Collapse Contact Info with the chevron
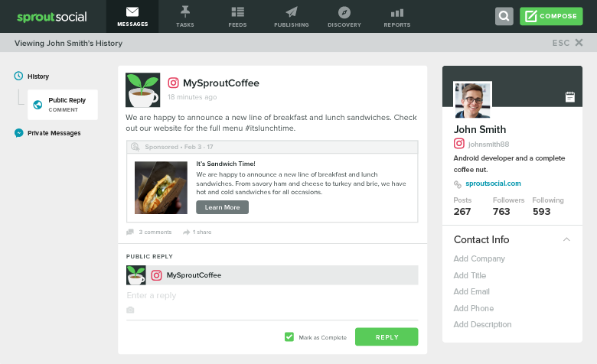This screenshot has width=597, height=364. (566, 239)
